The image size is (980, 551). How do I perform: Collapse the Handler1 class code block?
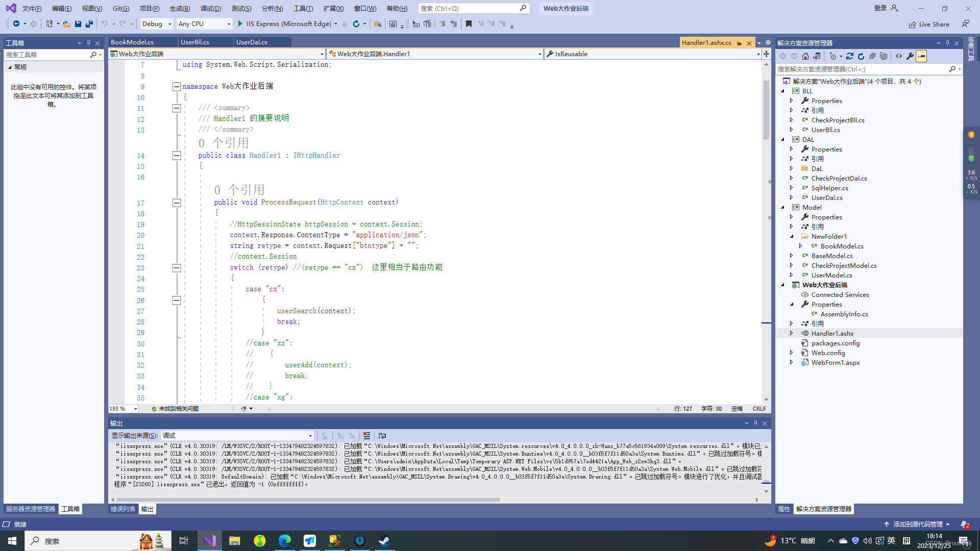tap(177, 156)
